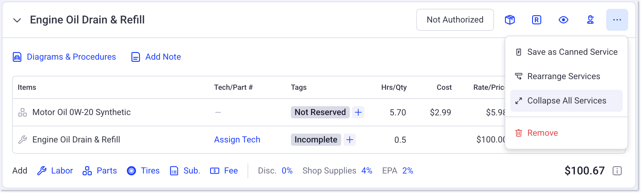
Task: Click the R recommendation icon
Action: pos(536,20)
